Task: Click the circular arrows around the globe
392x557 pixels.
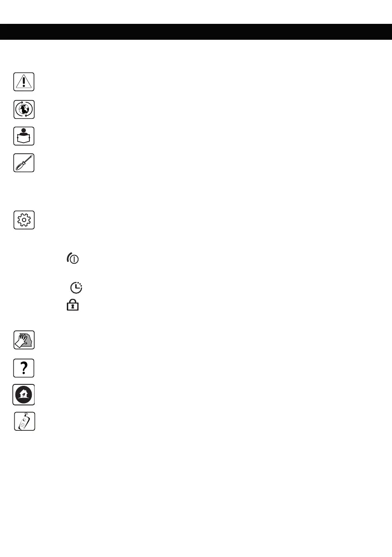Action: (24, 109)
